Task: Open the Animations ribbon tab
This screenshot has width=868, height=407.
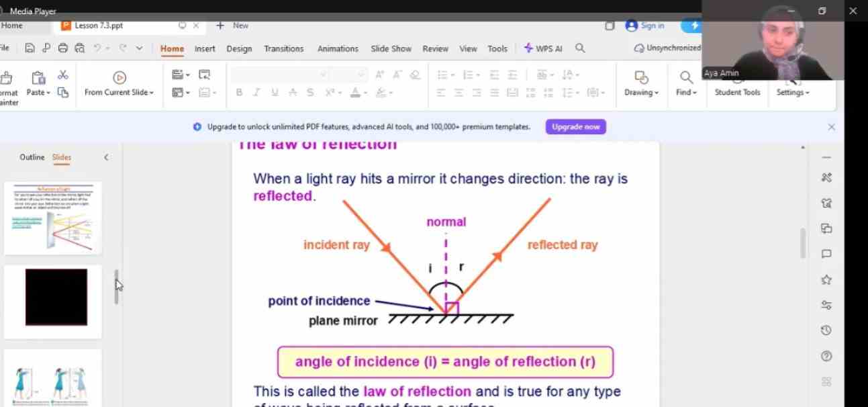Action: 338,48
